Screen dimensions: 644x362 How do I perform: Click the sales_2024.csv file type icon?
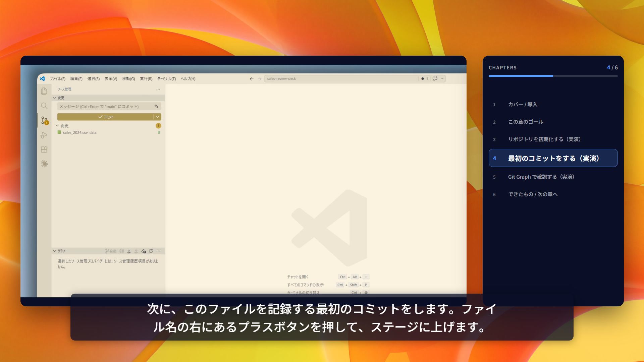point(59,132)
